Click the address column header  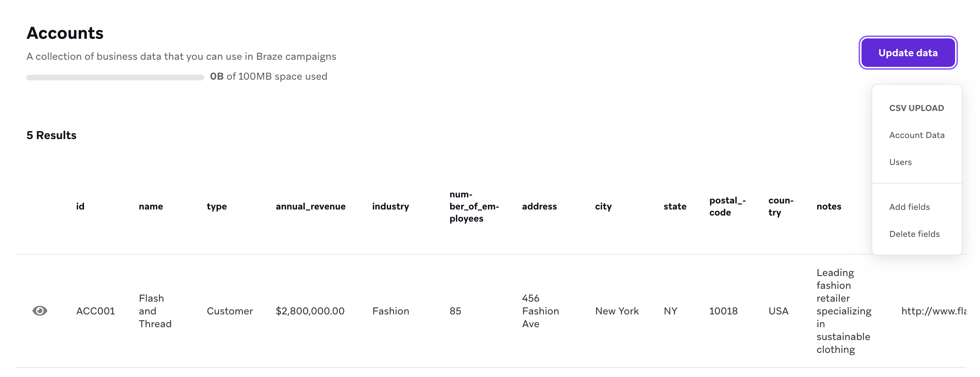coord(539,206)
